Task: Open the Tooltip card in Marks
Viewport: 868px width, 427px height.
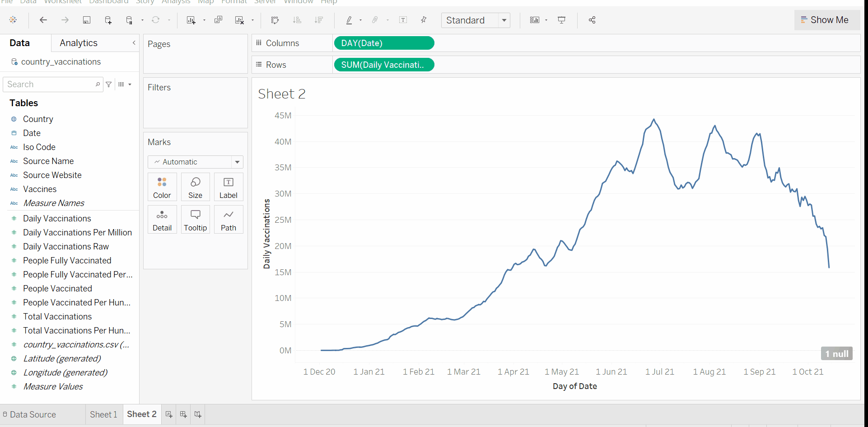Action: tap(195, 220)
